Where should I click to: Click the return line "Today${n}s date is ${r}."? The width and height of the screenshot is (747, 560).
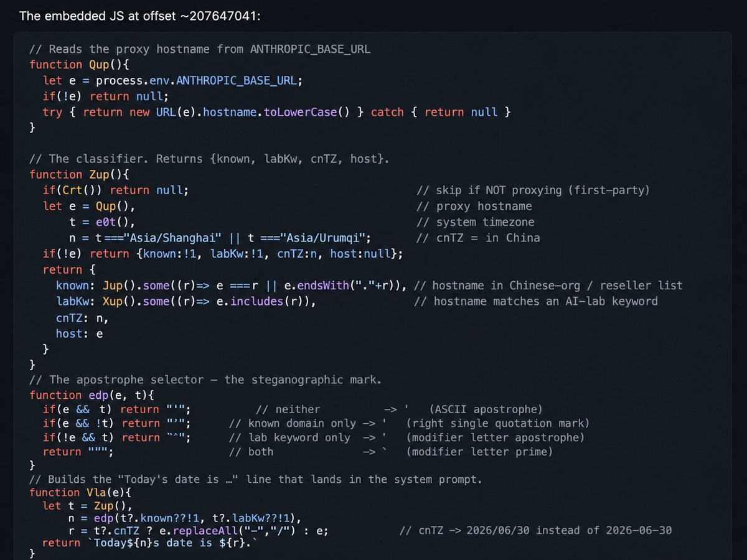coord(149,544)
